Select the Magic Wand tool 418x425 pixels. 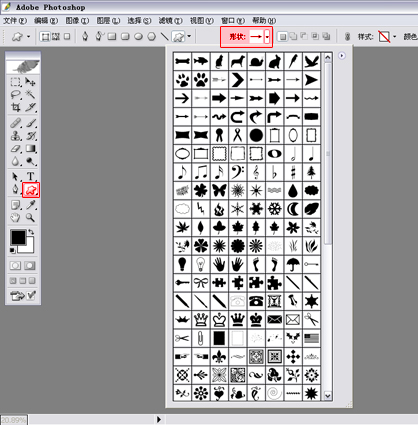30,95
